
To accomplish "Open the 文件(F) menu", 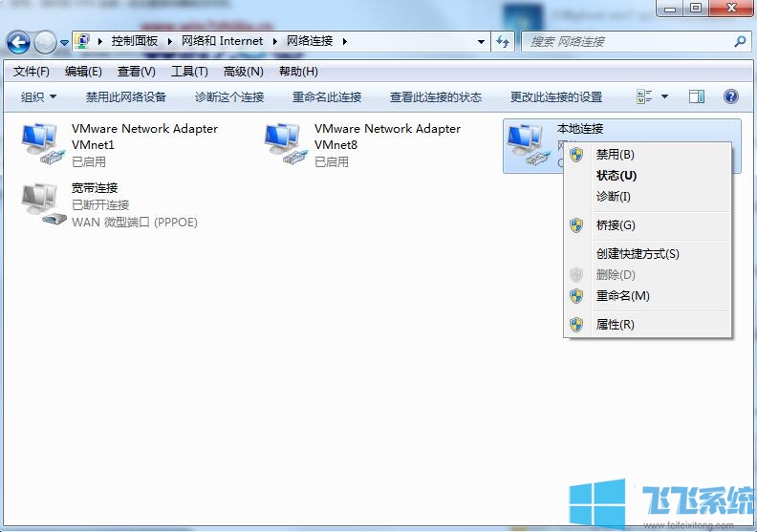I will (x=32, y=72).
